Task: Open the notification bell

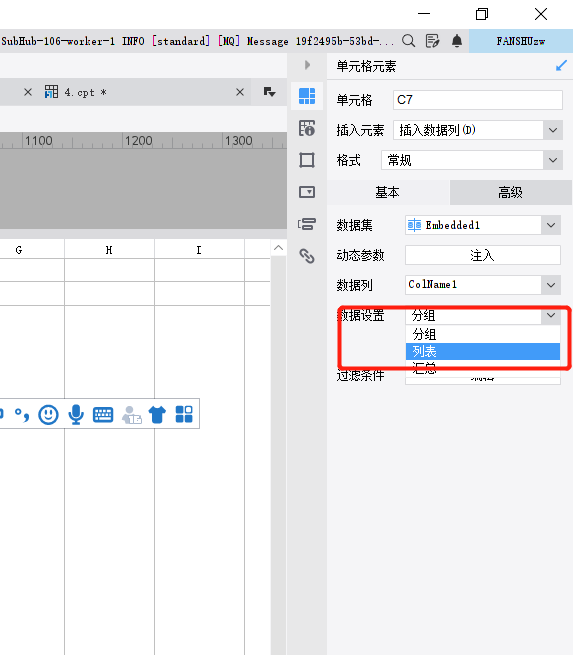Action: [x=457, y=41]
